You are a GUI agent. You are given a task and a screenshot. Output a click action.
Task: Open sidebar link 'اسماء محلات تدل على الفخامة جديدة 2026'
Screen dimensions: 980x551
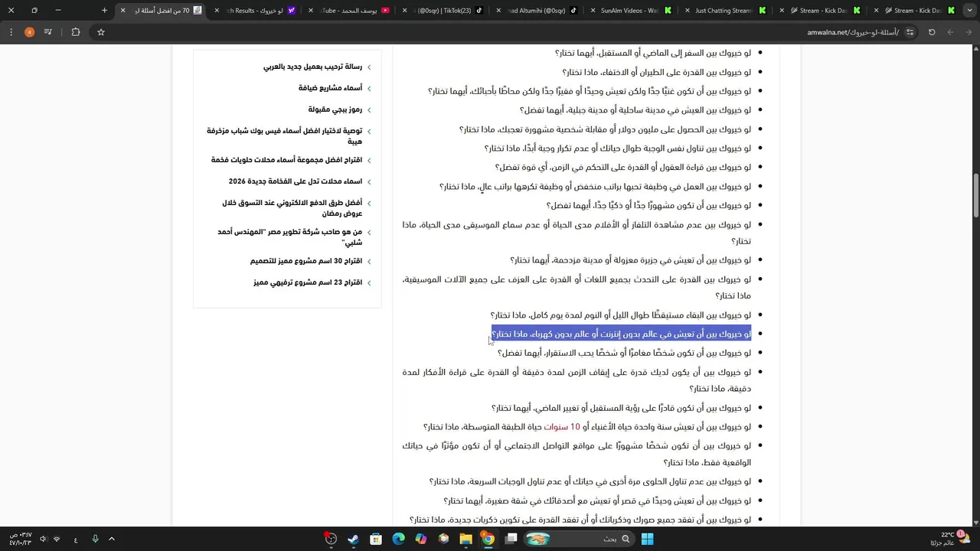click(296, 181)
